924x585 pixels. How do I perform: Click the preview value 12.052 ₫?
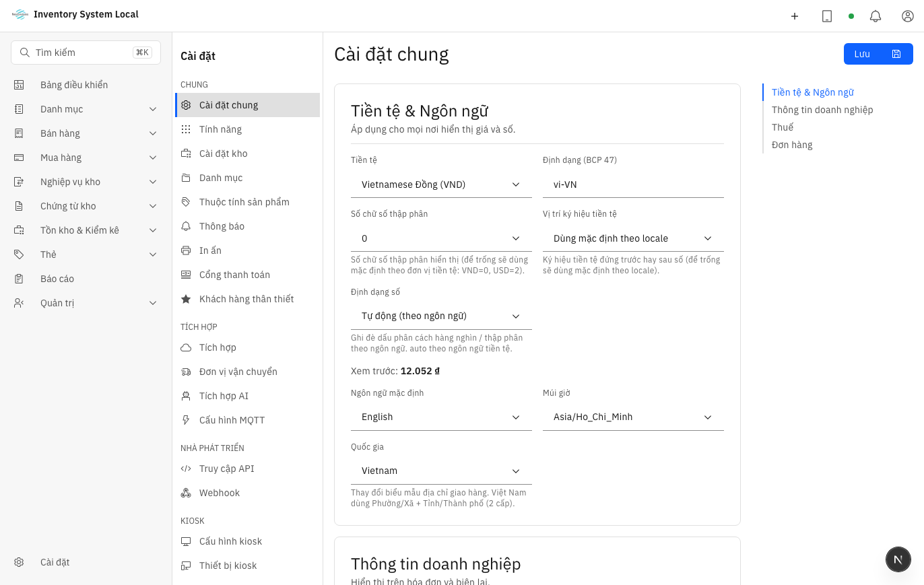click(x=420, y=371)
